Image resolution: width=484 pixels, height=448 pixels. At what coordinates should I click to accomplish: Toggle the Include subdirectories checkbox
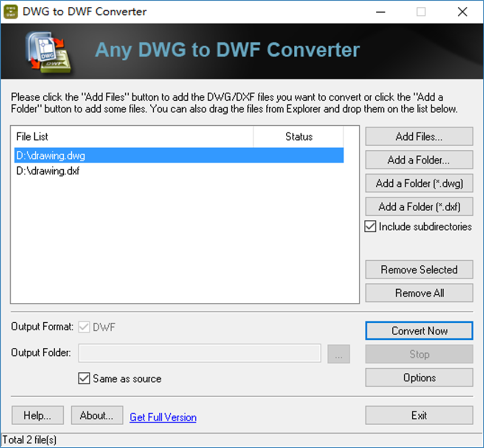click(370, 227)
